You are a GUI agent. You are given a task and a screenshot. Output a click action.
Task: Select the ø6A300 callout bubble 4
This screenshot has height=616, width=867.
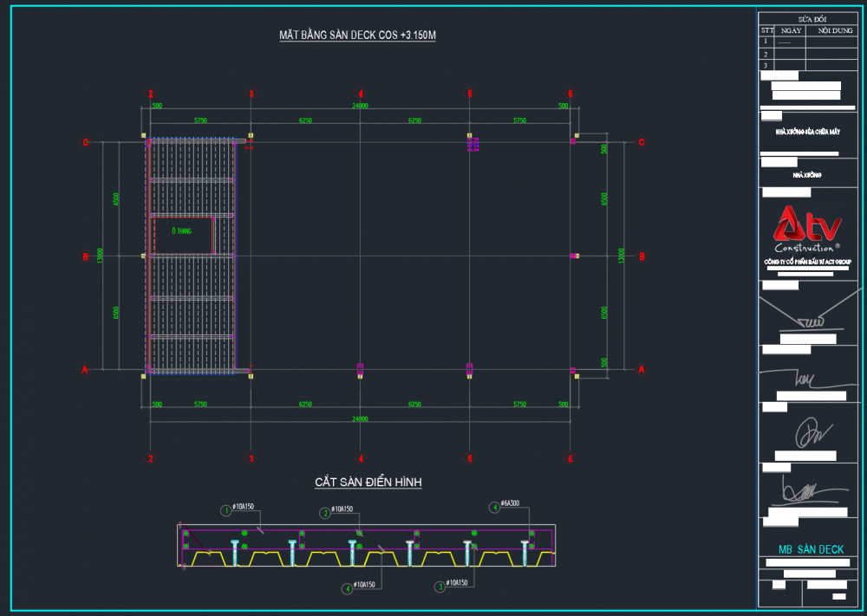[x=494, y=508]
